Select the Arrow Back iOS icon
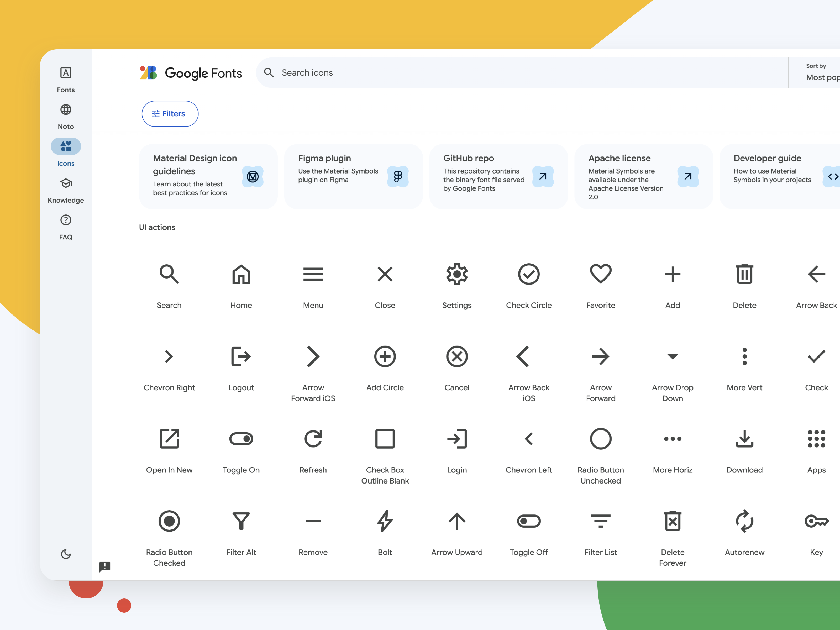The image size is (840, 630). point(523,356)
